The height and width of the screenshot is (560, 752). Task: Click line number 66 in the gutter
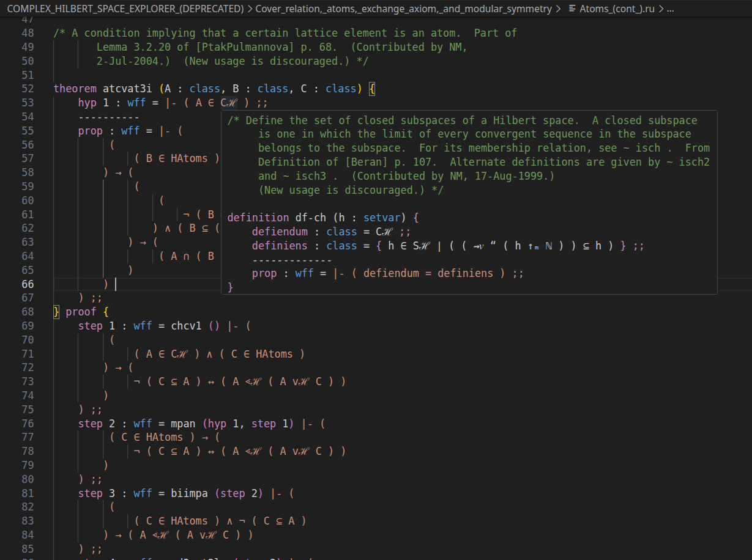(27, 284)
